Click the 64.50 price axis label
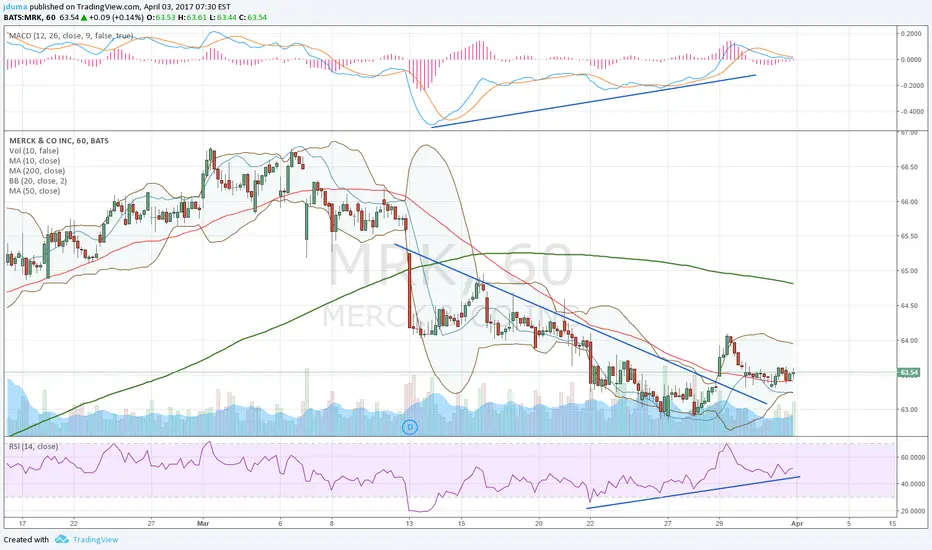 pos(910,306)
